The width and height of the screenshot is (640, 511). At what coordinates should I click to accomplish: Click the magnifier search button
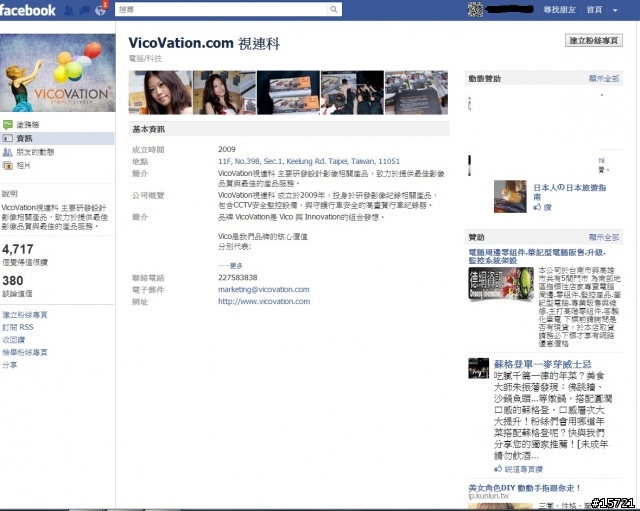(334, 9)
